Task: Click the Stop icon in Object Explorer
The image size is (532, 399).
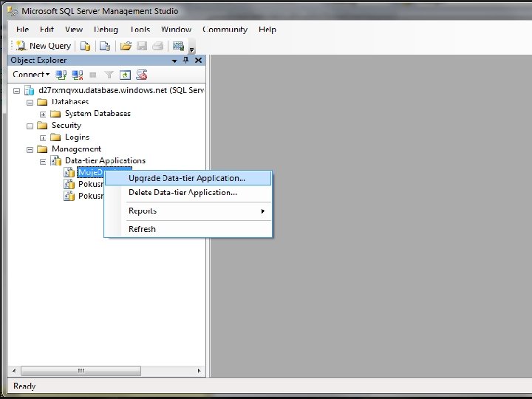Action: click(x=93, y=75)
